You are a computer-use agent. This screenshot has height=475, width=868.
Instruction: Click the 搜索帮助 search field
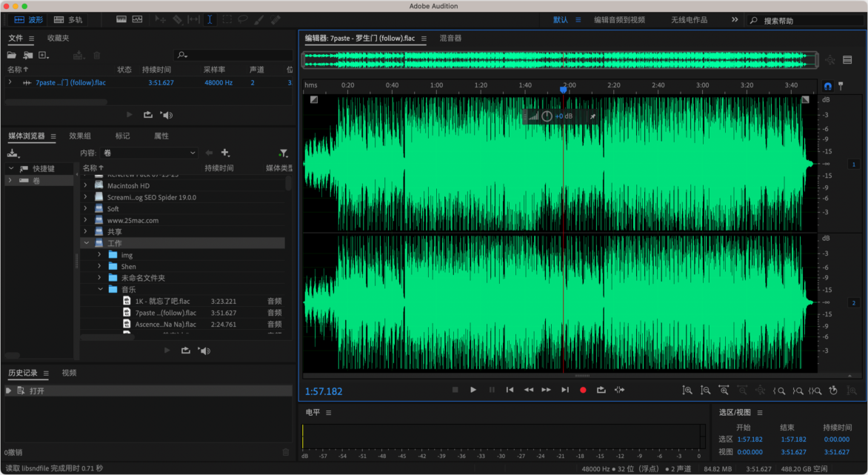pyautogui.click(x=807, y=21)
